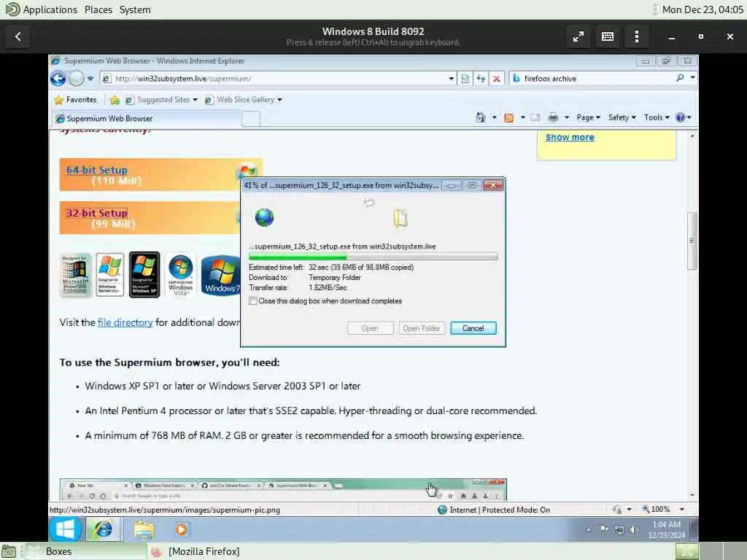Click the IE Back navigation arrow
Image resolution: width=747 pixels, height=560 pixels.
pyautogui.click(x=58, y=78)
